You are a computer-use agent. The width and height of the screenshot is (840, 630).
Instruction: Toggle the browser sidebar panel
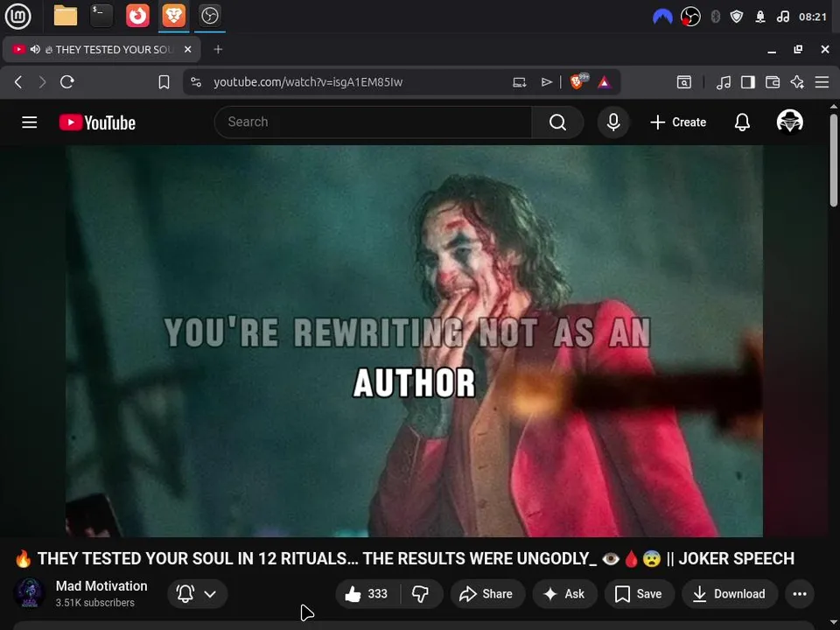click(x=748, y=82)
